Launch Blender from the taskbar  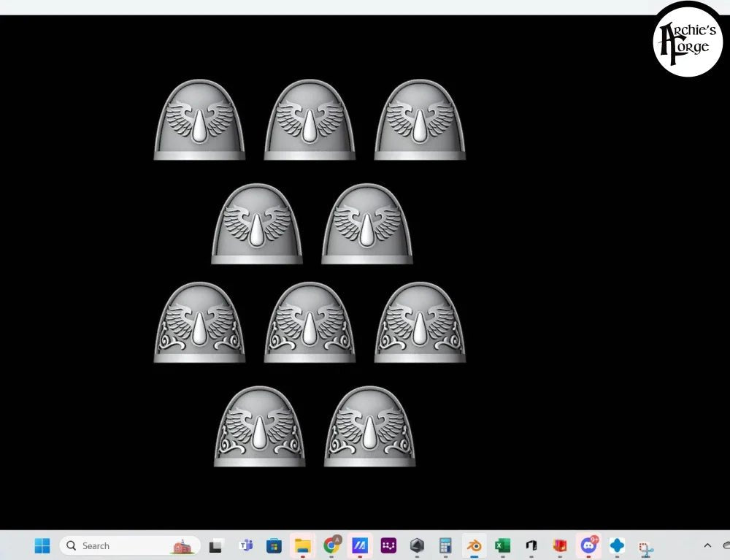(x=475, y=545)
